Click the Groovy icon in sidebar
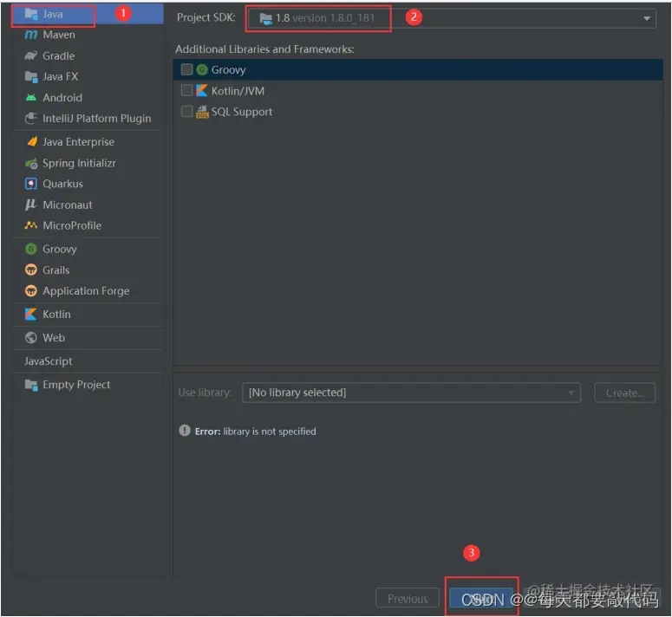 click(31, 249)
